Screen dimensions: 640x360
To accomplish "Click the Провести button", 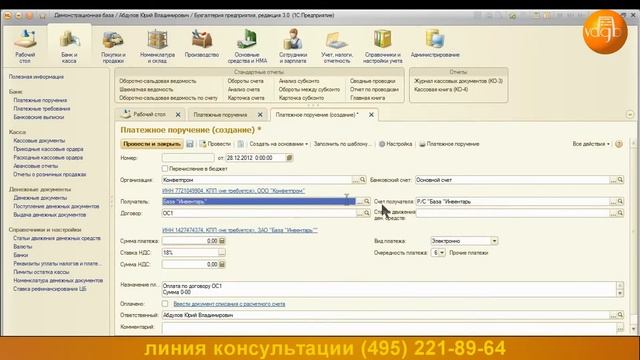I will 215,144.
